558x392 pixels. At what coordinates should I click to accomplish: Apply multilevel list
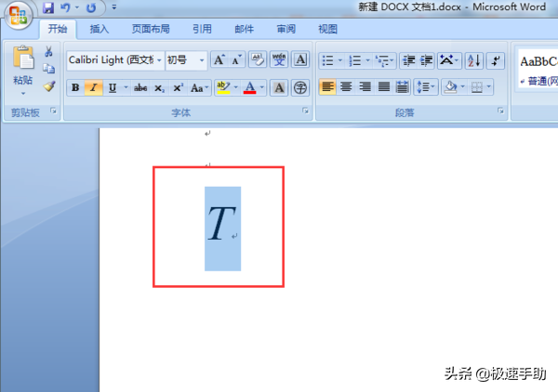pyautogui.click(x=384, y=60)
